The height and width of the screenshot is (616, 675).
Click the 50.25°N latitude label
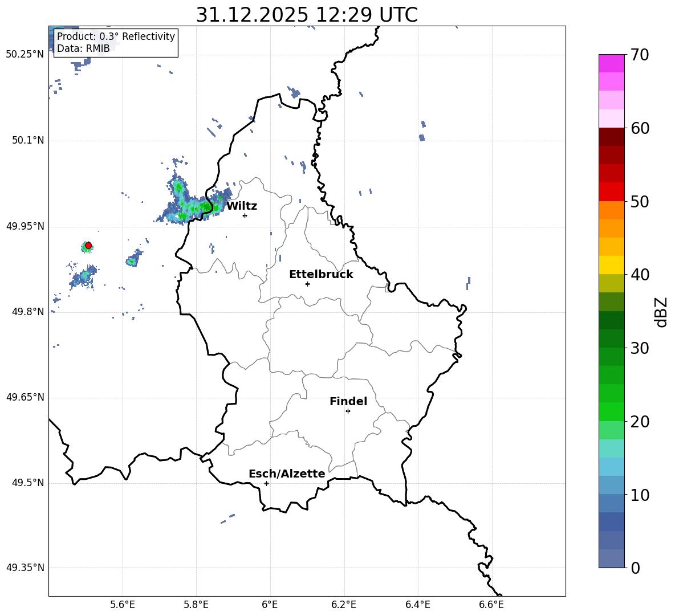[25, 55]
